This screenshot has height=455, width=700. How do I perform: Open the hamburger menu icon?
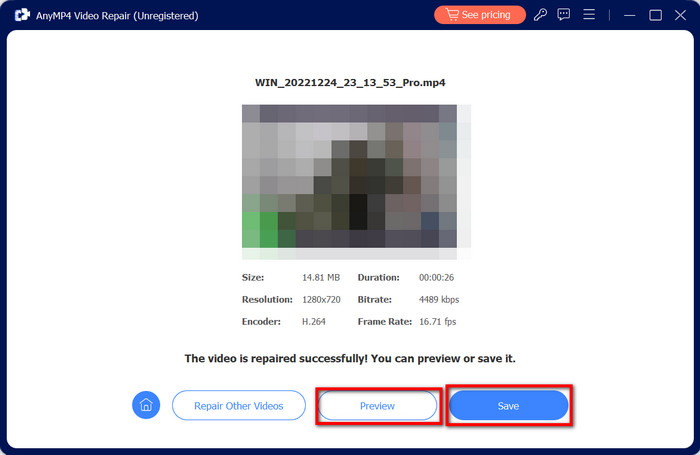[589, 15]
